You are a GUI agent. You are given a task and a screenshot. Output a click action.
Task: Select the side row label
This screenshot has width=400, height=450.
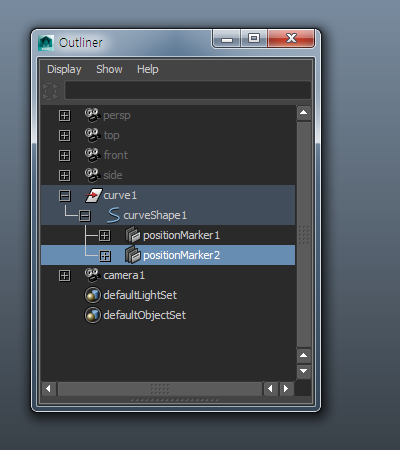tap(113, 175)
